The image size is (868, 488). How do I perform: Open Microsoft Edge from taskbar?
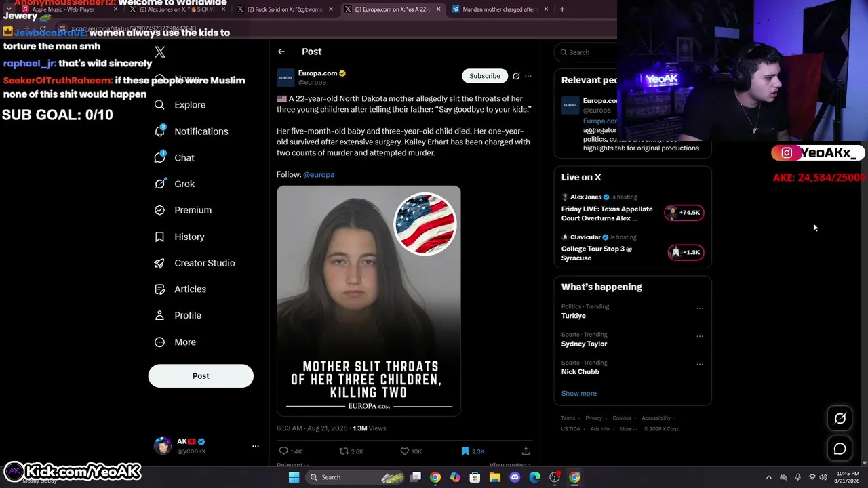pyautogui.click(x=534, y=477)
